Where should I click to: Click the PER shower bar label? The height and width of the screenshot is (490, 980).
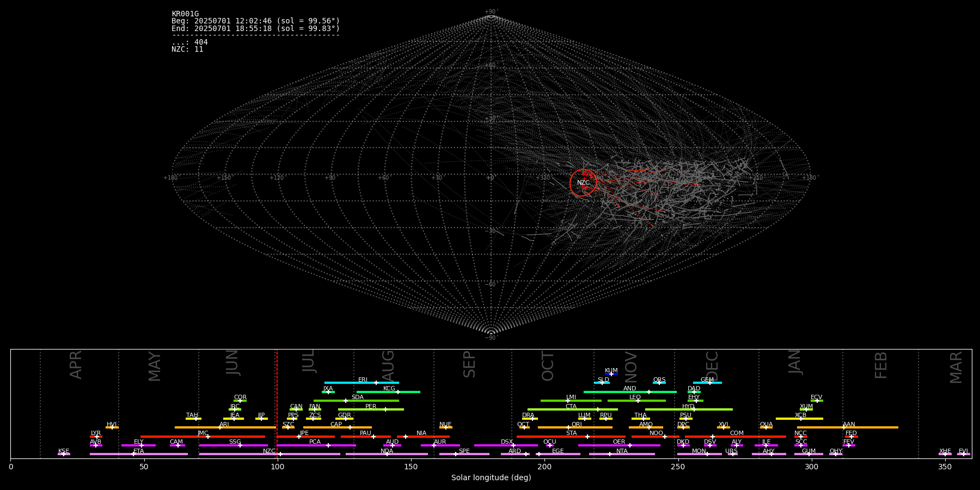click(371, 406)
